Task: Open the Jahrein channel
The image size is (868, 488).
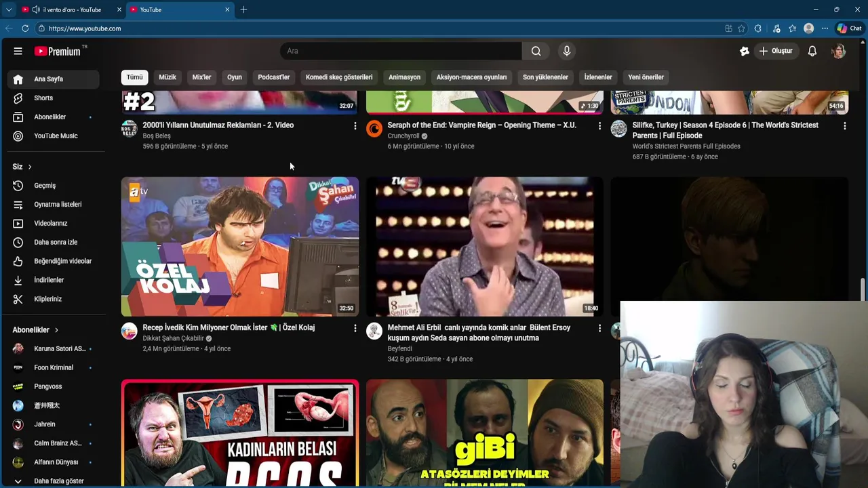Action: [x=54, y=424]
